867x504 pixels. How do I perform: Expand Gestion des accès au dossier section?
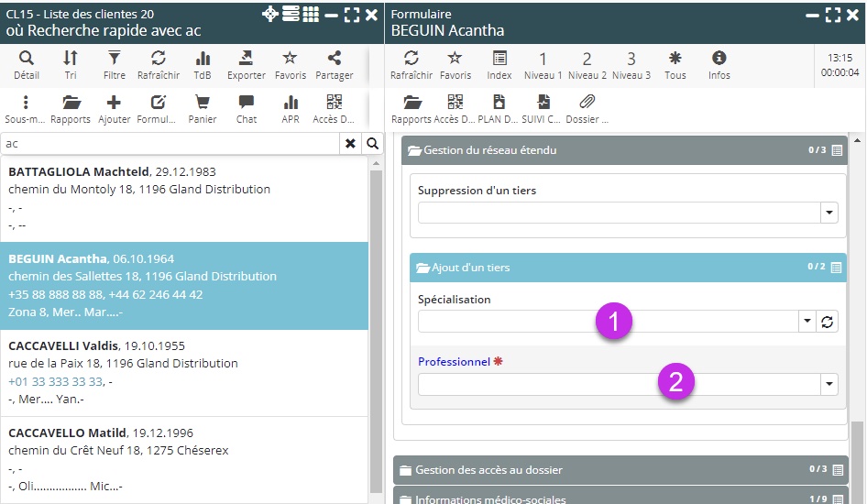488,469
